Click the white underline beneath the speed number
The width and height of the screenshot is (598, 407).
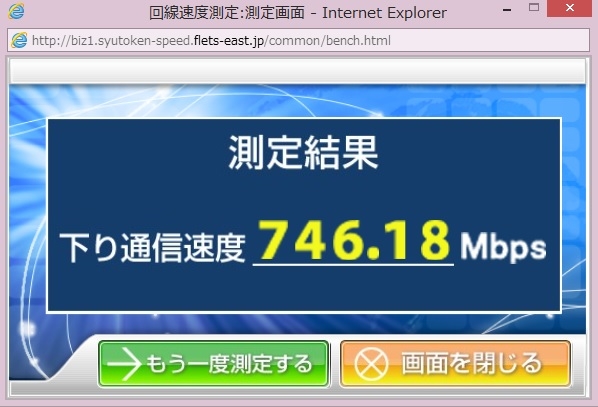(x=353, y=264)
